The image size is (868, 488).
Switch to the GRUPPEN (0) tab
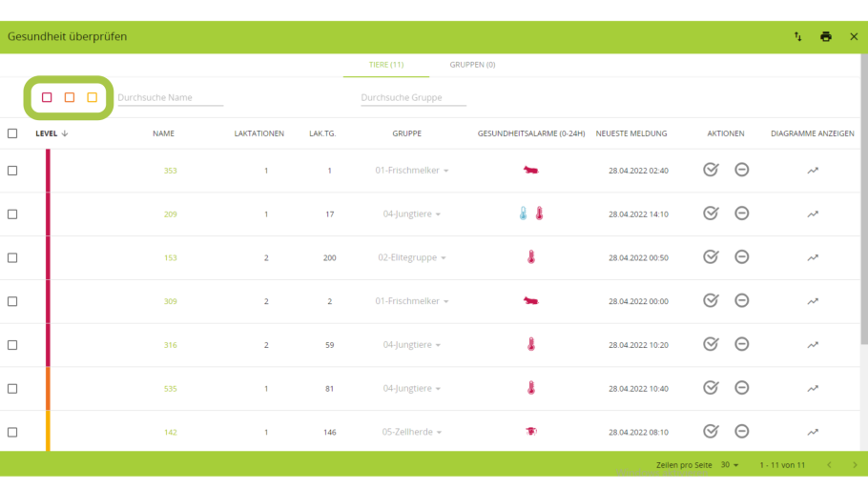472,65
